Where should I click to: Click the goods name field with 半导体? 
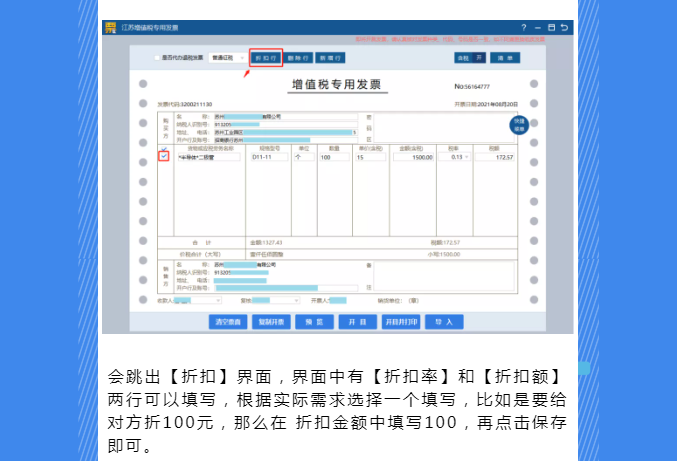pos(208,158)
